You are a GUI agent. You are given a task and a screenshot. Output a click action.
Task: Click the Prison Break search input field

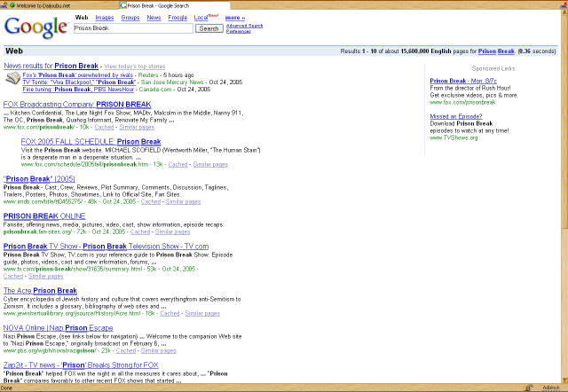click(133, 28)
